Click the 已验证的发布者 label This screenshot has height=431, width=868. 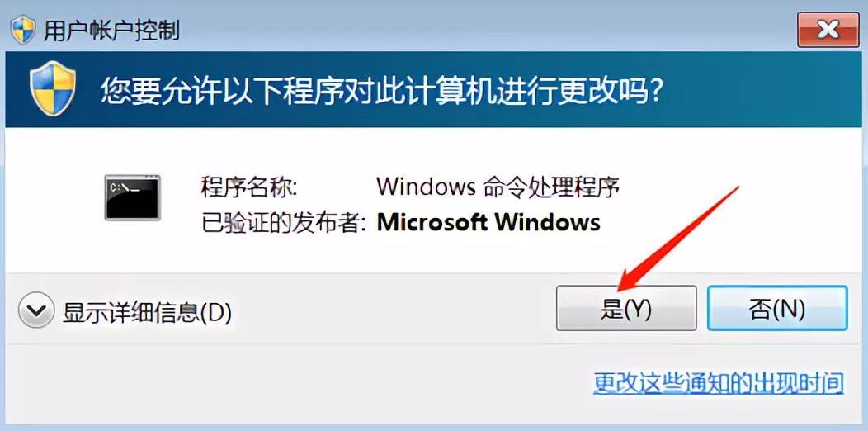coord(284,223)
